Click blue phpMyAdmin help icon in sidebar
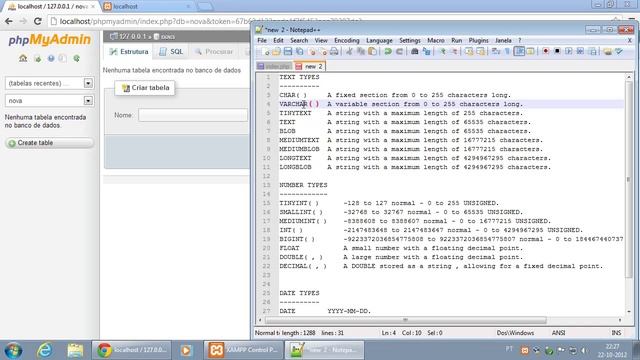Screen dimensions: 640x360 [x=51, y=59]
